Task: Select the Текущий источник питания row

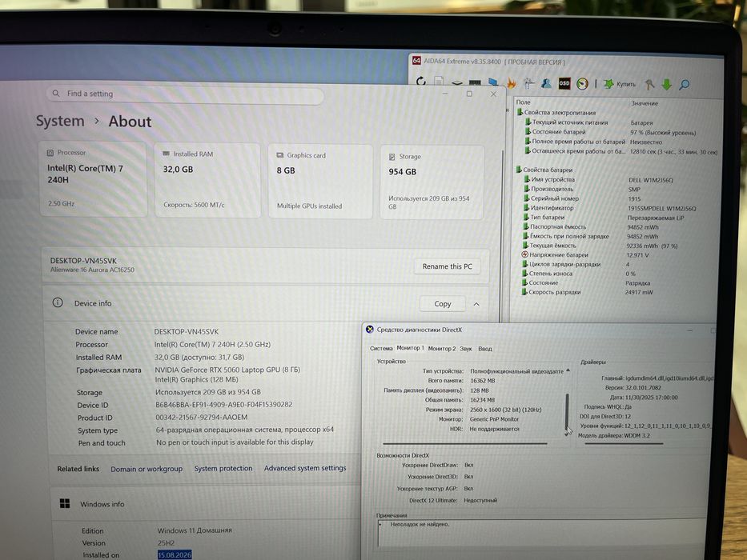Action: pyautogui.click(x=588, y=122)
